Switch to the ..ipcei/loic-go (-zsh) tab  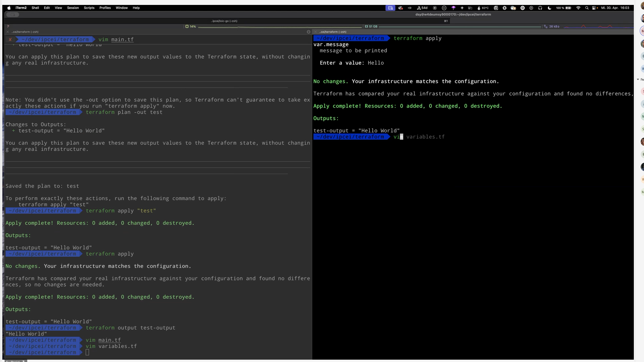click(x=224, y=21)
